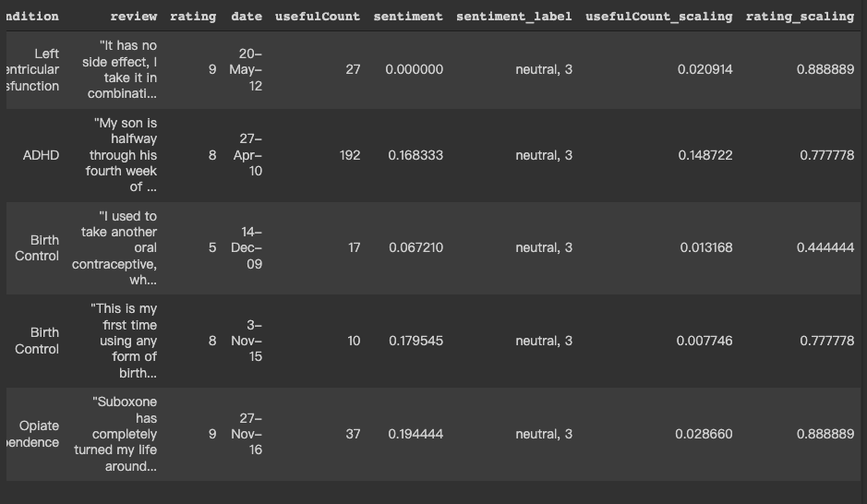Screen dimensions: 867x504
Task: Click the sentiment value 0.067210
Action: [415, 247]
